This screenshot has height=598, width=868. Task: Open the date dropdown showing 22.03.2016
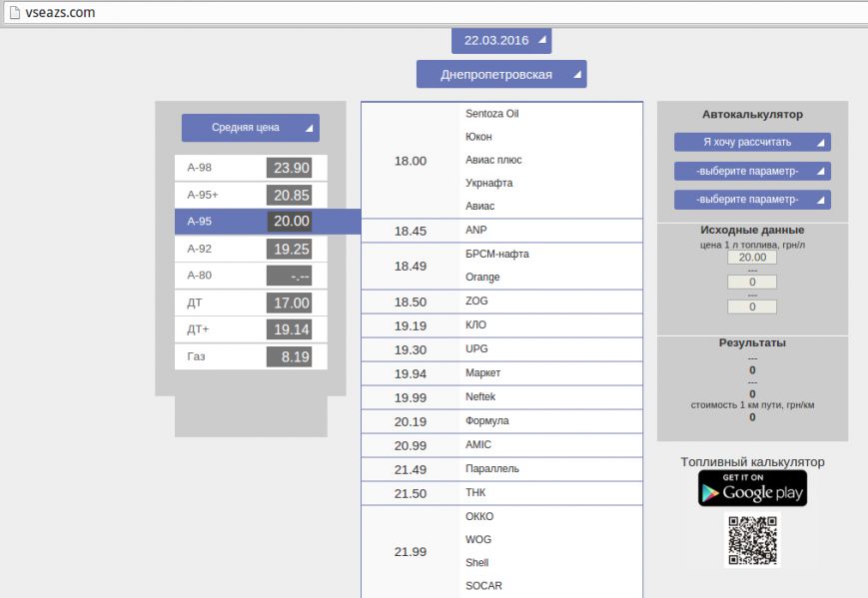click(501, 40)
